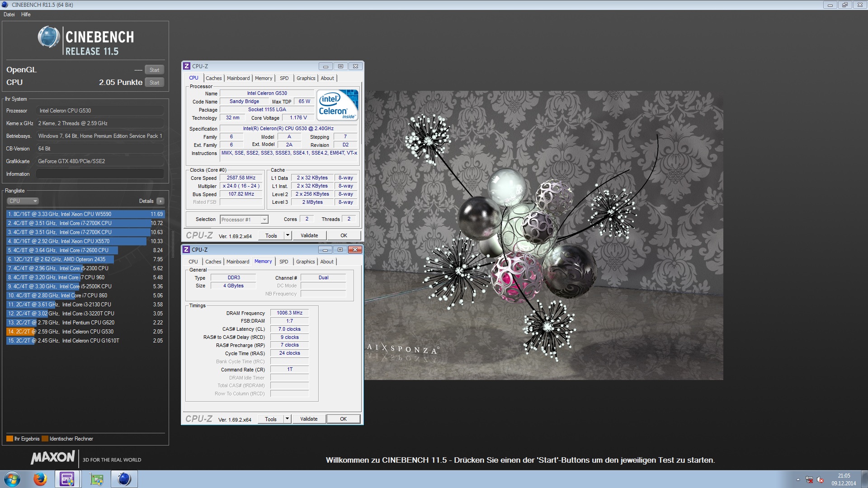Click the DRAM Frequency value 1006.3 MHz
The image size is (868, 488).
(289, 313)
